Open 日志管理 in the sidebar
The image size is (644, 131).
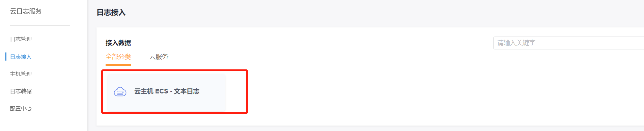[x=21, y=39]
